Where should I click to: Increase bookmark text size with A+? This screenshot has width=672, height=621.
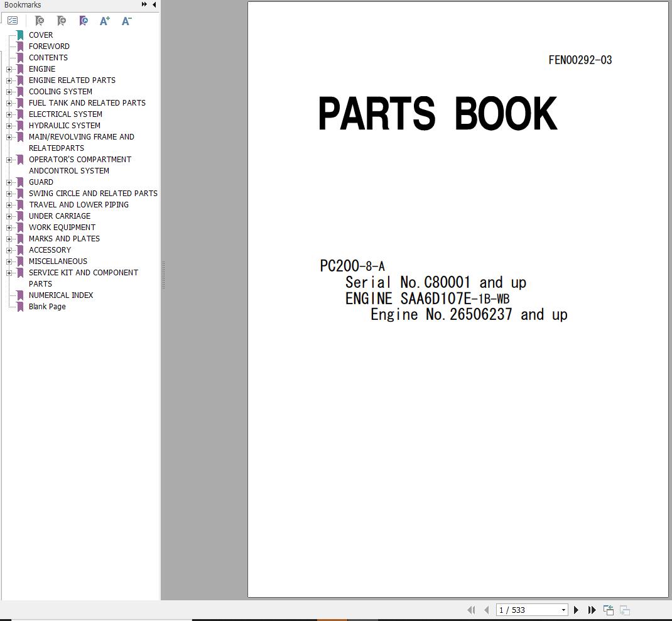[x=105, y=21]
